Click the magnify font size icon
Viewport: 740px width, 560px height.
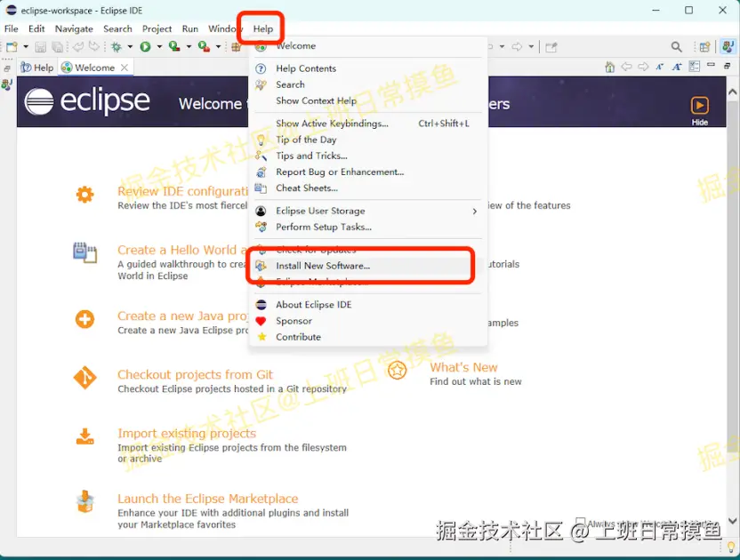point(677,67)
